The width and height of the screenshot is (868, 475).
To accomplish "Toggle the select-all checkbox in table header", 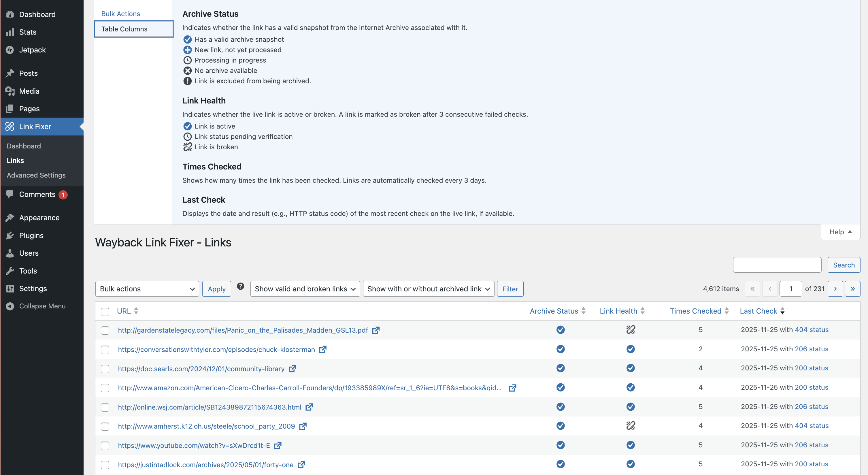I will [x=105, y=312].
